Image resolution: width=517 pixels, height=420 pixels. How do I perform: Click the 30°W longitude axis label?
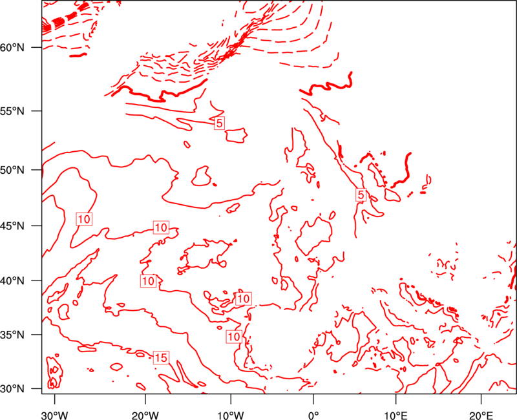coord(55,415)
